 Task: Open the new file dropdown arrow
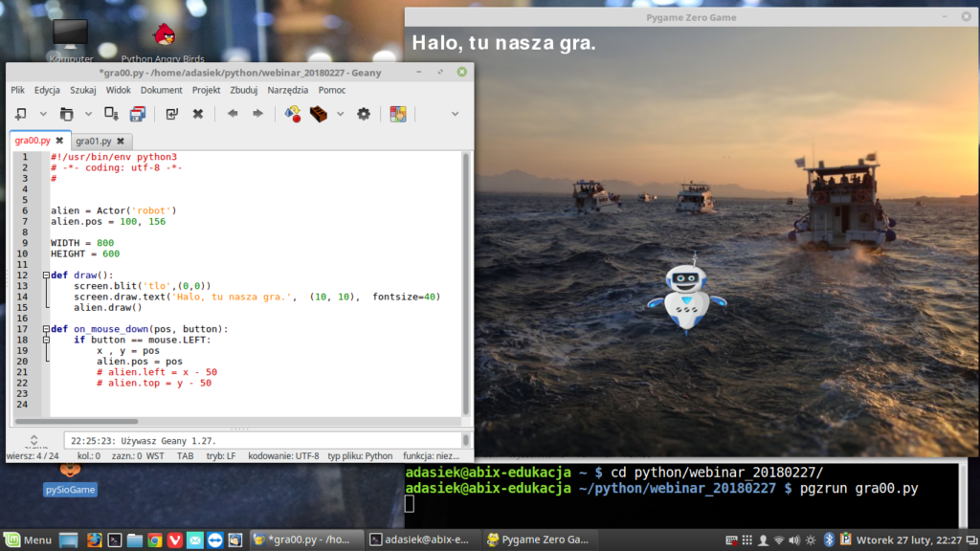click(41, 113)
